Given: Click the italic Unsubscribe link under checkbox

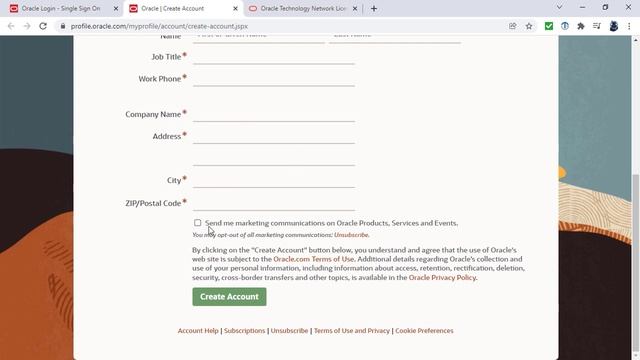Looking at the screenshot, I should (351, 235).
